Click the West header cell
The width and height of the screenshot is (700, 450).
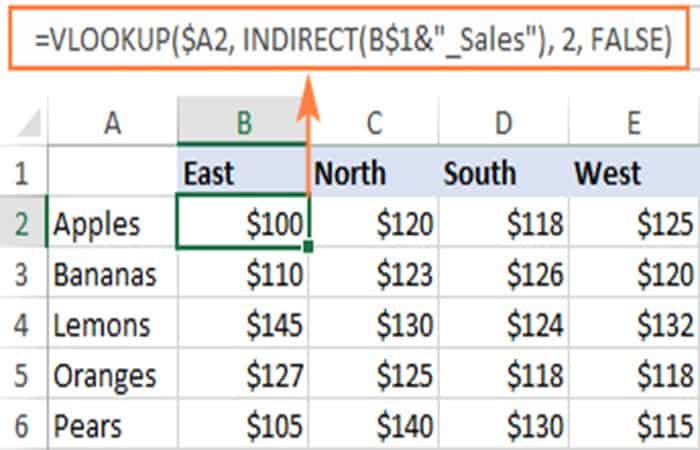(633, 172)
